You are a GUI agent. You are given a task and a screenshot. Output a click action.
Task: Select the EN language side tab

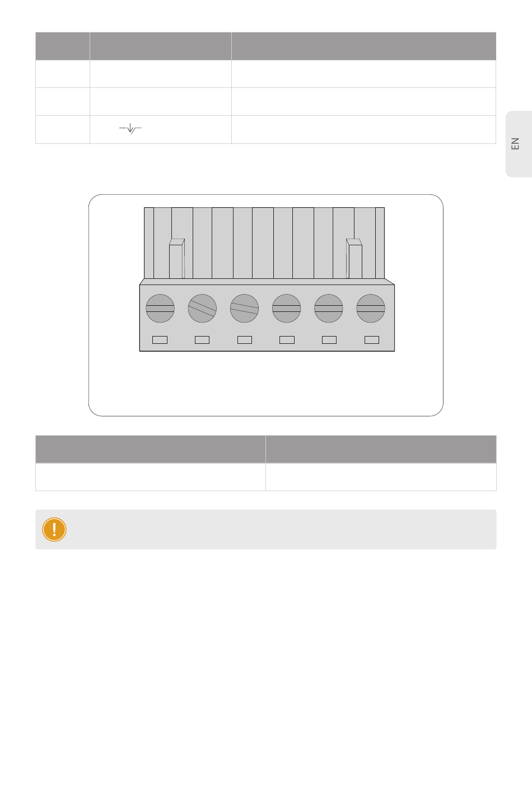pyautogui.click(x=519, y=144)
